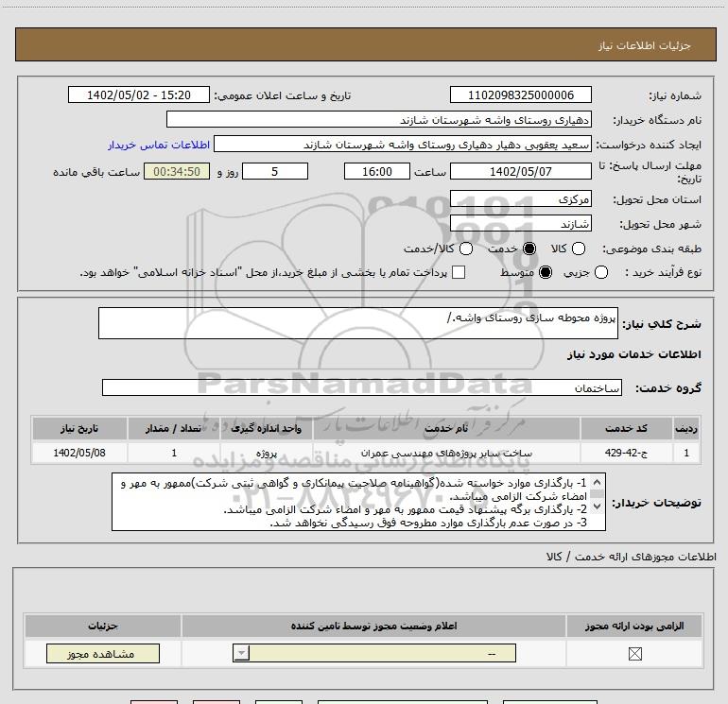Click the need number field 1102098325000006

click(x=520, y=94)
